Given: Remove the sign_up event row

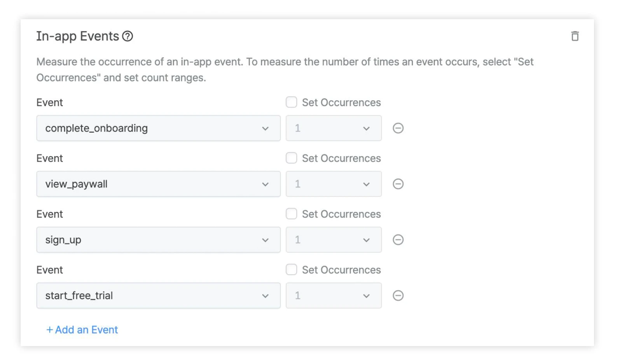Looking at the screenshot, I should pyautogui.click(x=398, y=240).
